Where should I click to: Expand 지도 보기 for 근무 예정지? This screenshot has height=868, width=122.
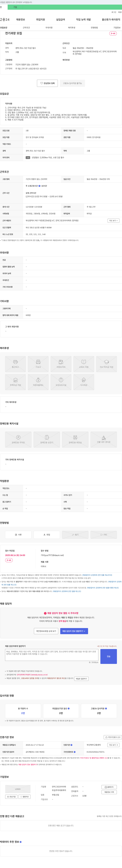coord(114,221)
